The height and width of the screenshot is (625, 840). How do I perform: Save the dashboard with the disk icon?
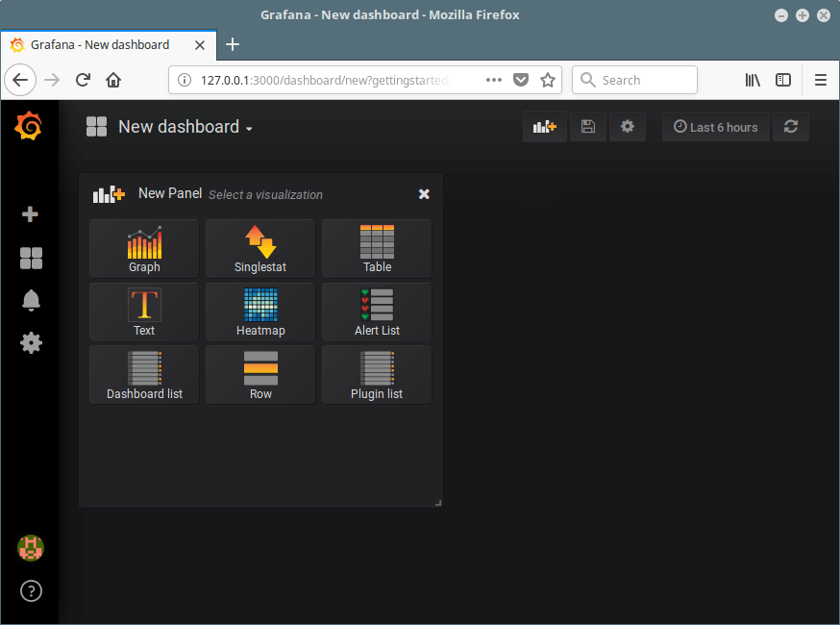(588, 127)
